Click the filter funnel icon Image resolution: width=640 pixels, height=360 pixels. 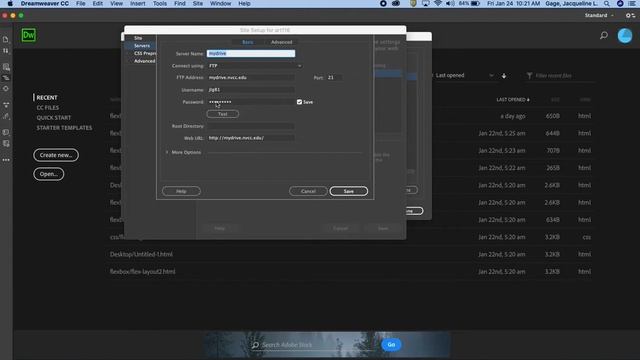(529, 76)
